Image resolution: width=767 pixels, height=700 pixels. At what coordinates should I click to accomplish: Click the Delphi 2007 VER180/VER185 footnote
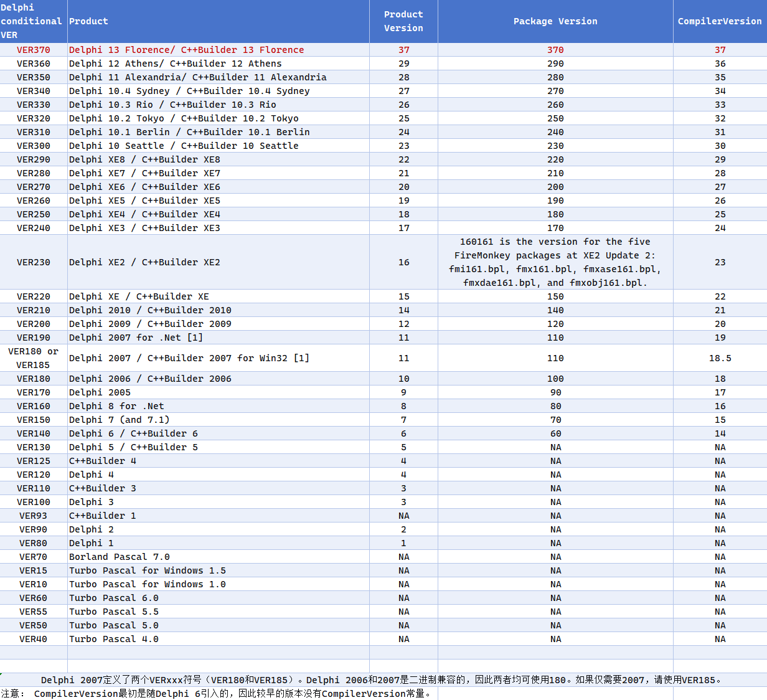tap(383, 680)
